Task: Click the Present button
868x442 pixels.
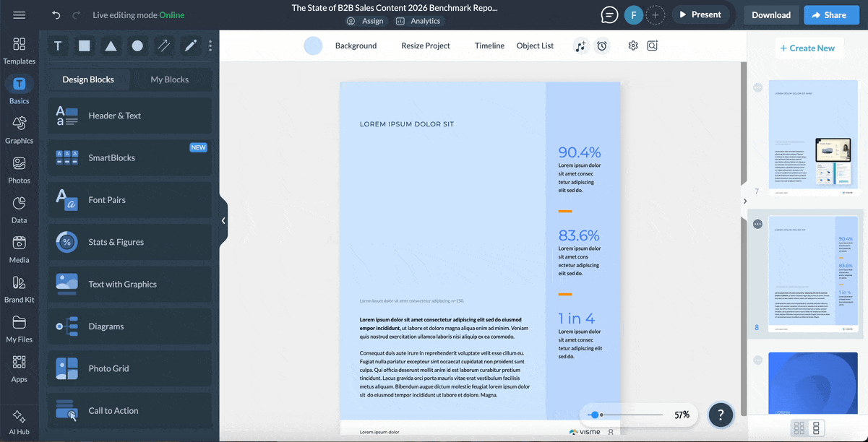Action: [x=700, y=14]
